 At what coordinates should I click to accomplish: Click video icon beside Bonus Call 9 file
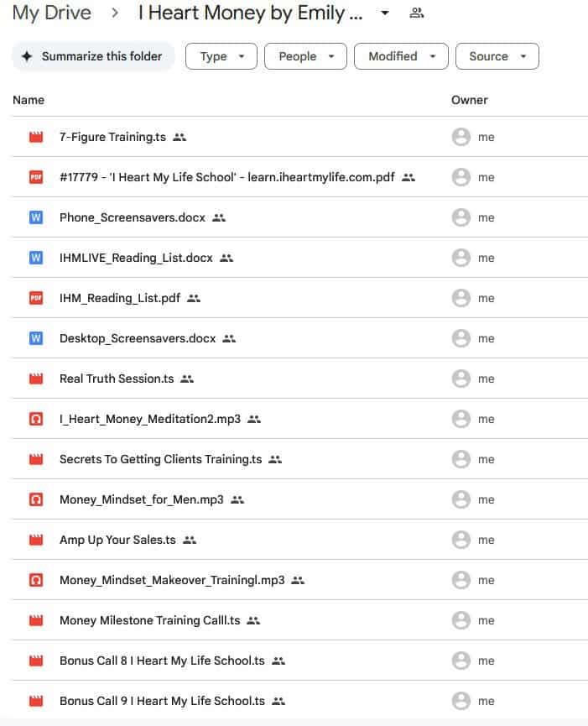(x=36, y=701)
